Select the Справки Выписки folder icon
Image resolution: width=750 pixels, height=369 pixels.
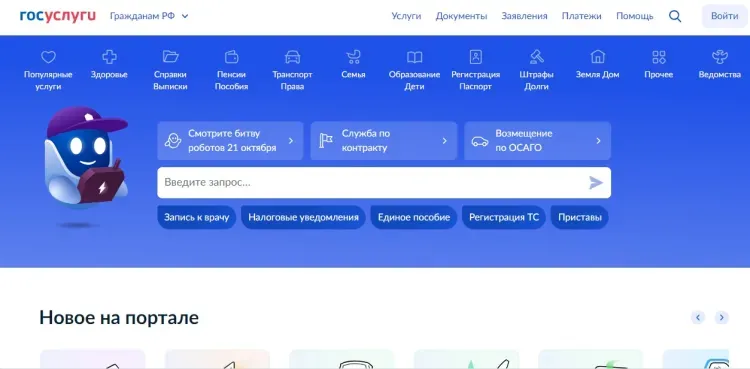tap(170, 57)
